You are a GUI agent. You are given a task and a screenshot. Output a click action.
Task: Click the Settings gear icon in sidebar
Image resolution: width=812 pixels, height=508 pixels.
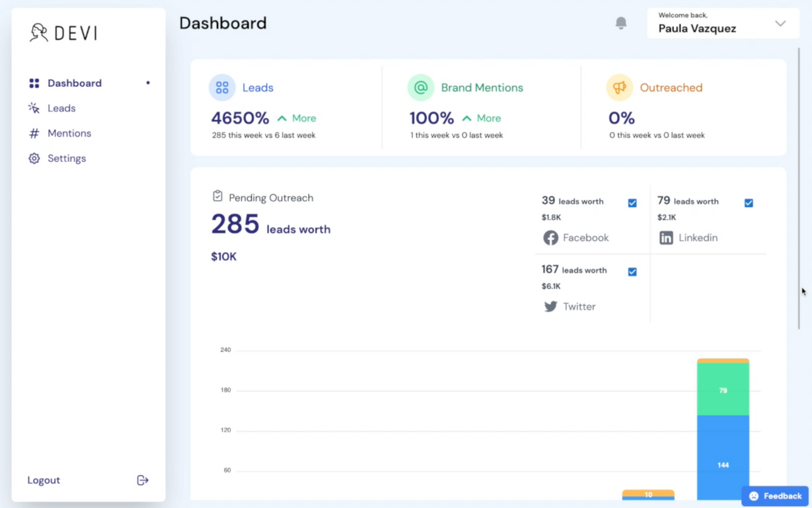(x=34, y=158)
